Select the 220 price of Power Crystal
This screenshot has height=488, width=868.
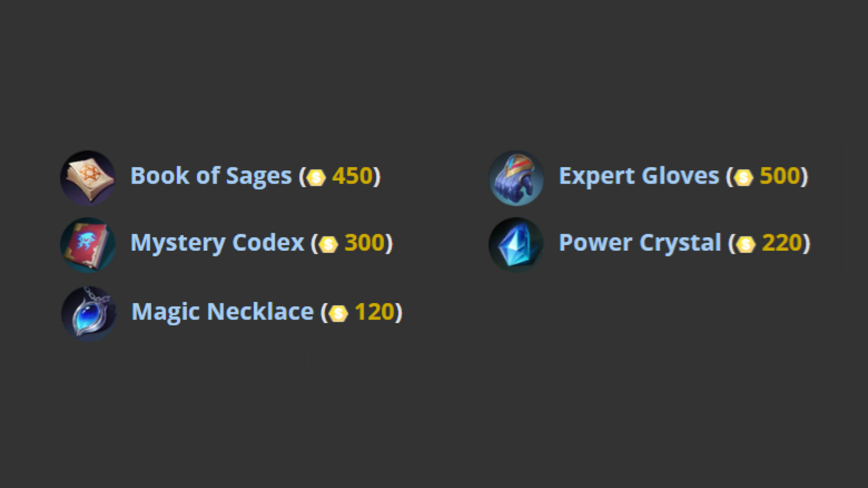pos(781,244)
